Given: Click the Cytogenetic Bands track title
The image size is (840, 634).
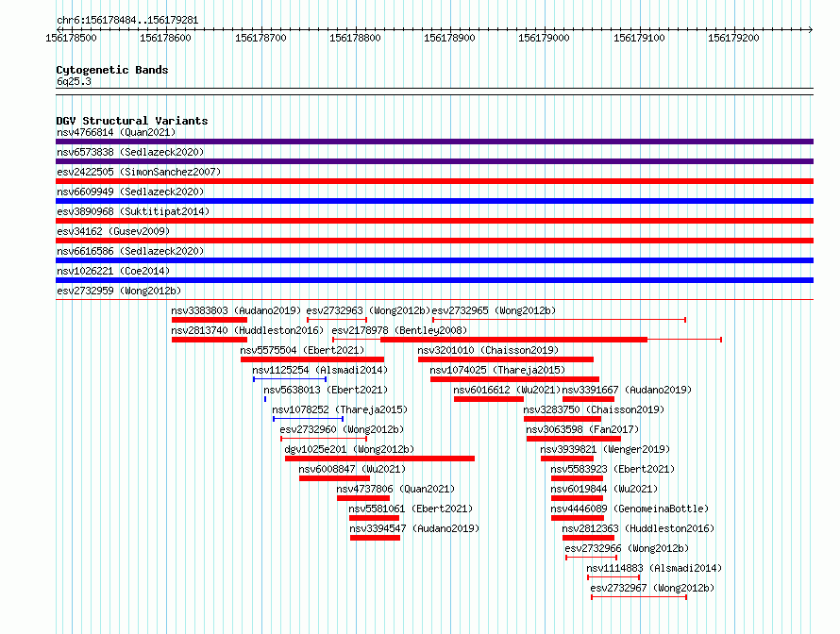Looking at the screenshot, I should coord(112,70).
